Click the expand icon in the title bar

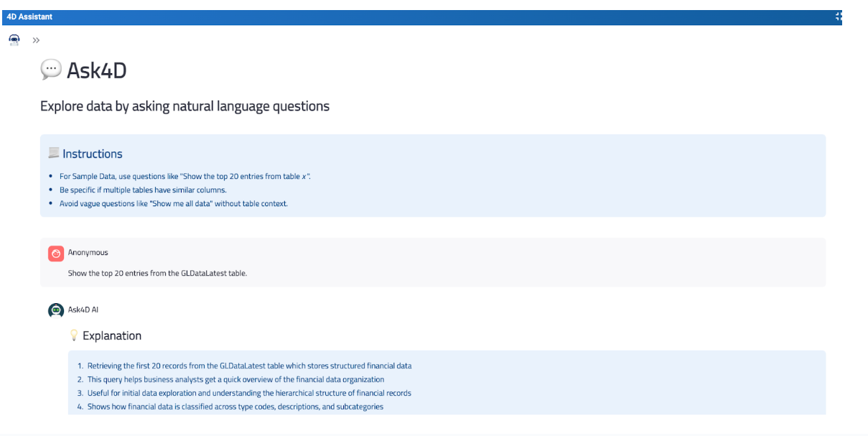[837, 16]
